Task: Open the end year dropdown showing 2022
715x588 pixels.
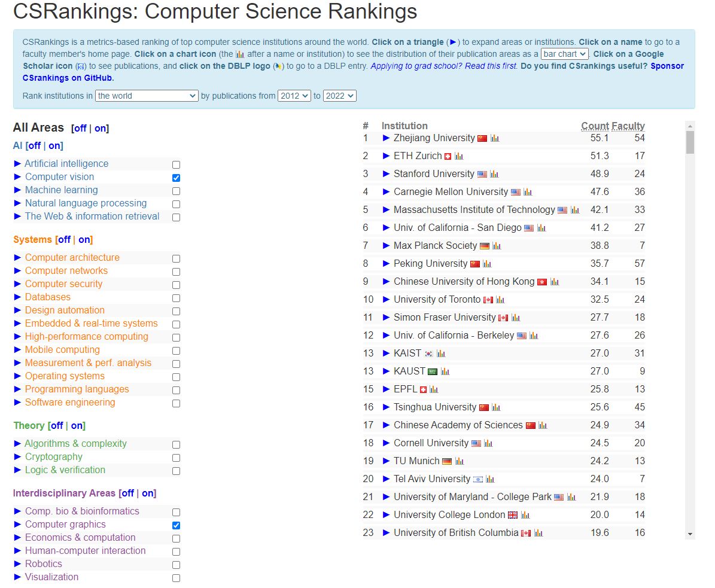Action: point(340,96)
